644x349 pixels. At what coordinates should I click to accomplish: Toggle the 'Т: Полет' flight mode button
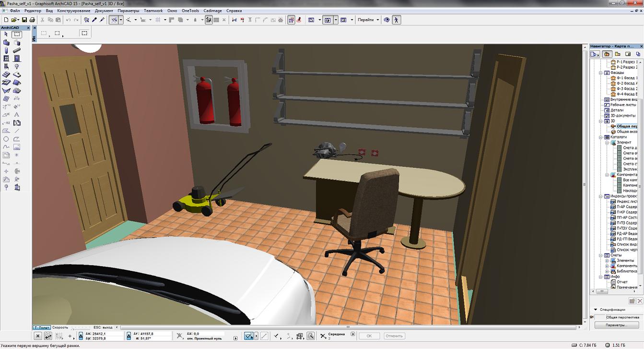(41, 327)
